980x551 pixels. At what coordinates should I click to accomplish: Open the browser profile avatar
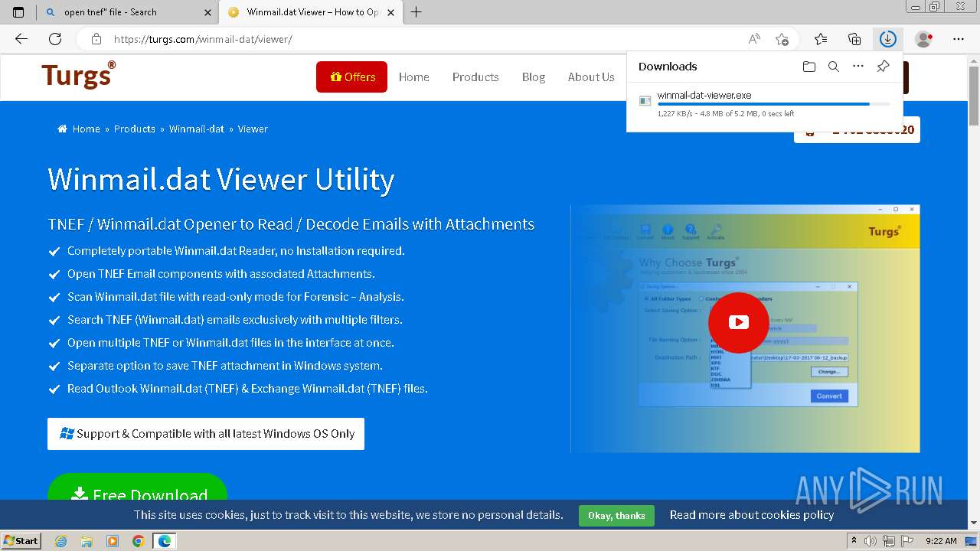(x=924, y=39)
